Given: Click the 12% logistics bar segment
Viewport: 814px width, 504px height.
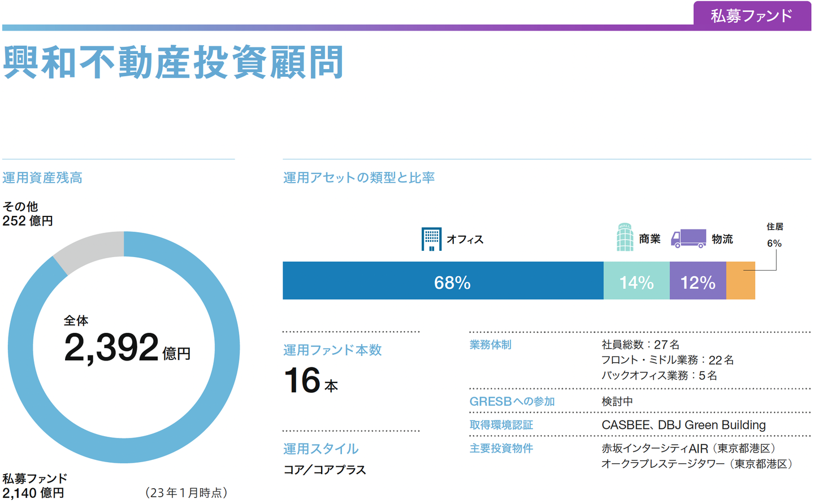Looking at the screenshot, I should click(x=698, y=281).
